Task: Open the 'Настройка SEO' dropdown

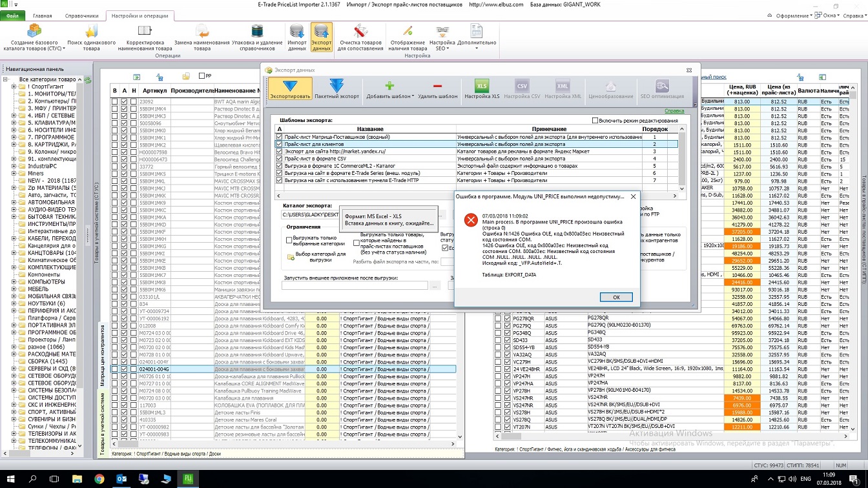Action: 442,37
